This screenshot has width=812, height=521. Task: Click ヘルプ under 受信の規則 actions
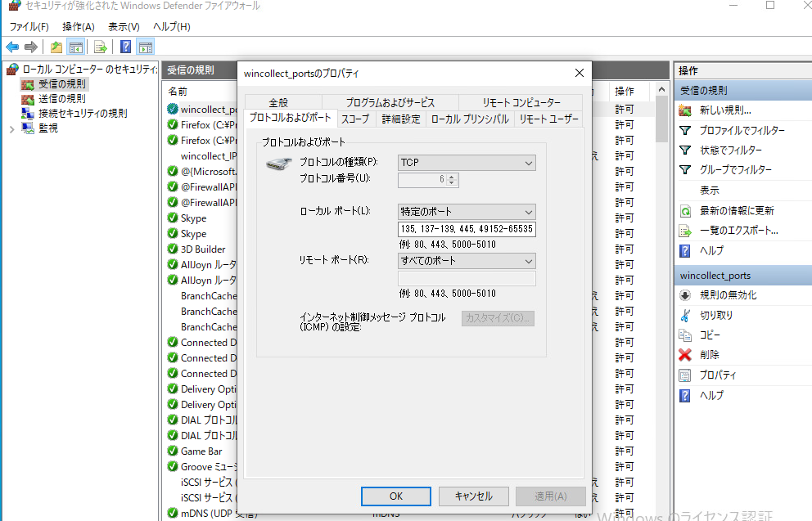click(711, 251)
